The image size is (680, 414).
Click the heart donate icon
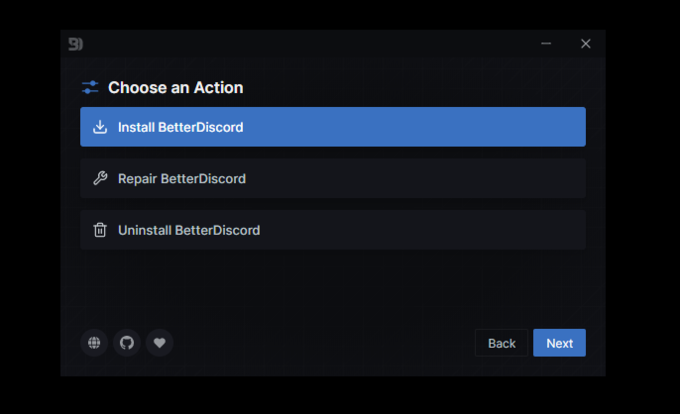click(160, 343)
